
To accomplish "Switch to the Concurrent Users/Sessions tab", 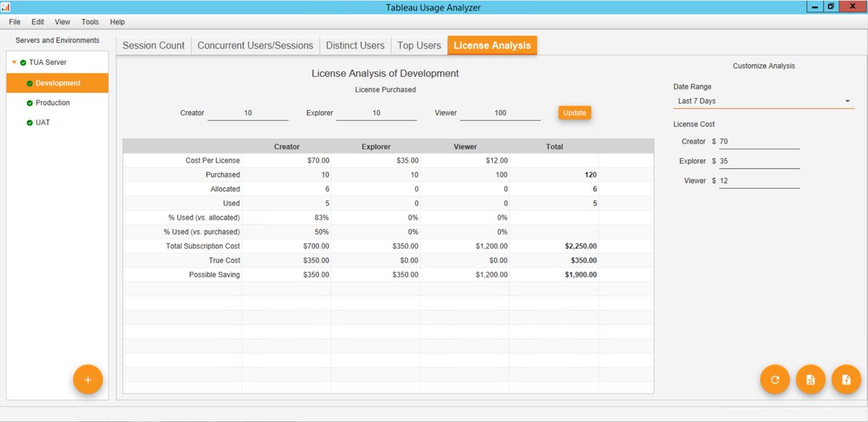I will (255, 46).
